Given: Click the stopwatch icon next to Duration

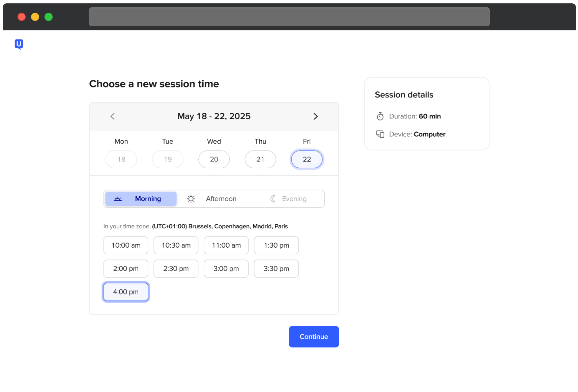Looking at the screenshot, I should pyautogui.click(x=380, y=116).
